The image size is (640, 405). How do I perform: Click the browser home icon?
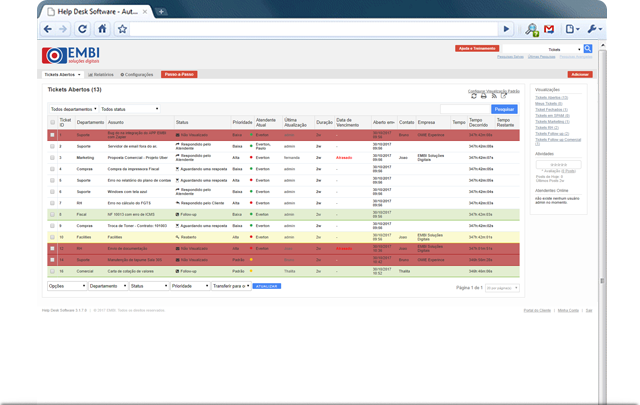click(102, 29)
